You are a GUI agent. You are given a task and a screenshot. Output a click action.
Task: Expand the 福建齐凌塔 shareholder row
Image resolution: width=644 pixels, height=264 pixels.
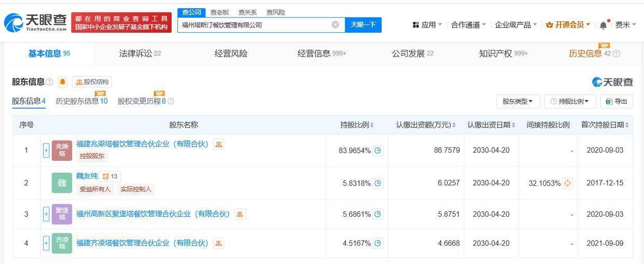[x=46, y=243]
